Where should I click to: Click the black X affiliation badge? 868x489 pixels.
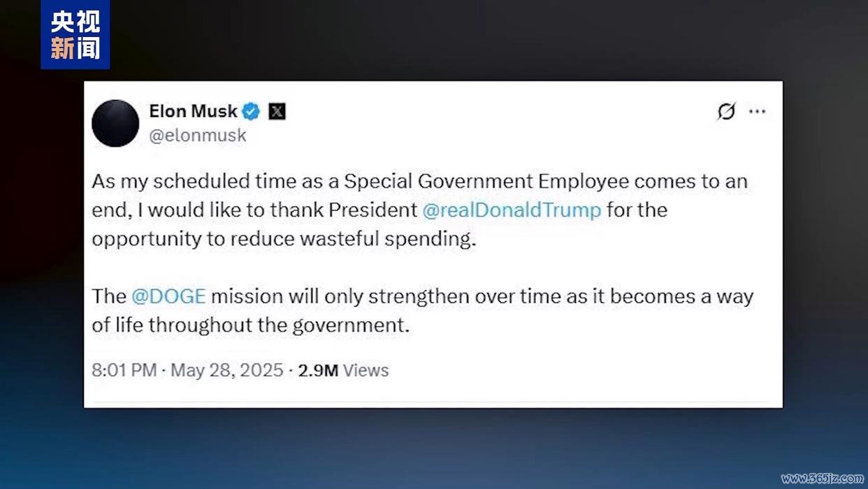tap(277, 111)
